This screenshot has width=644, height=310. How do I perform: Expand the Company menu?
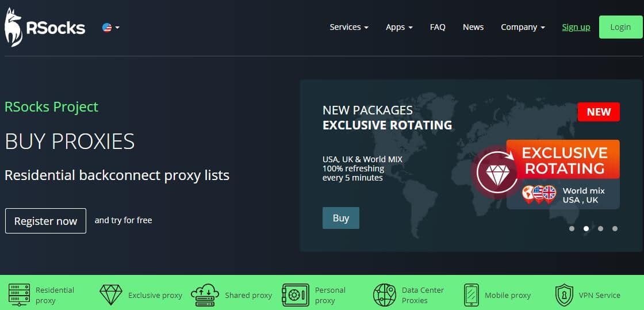tap(523, 27)
